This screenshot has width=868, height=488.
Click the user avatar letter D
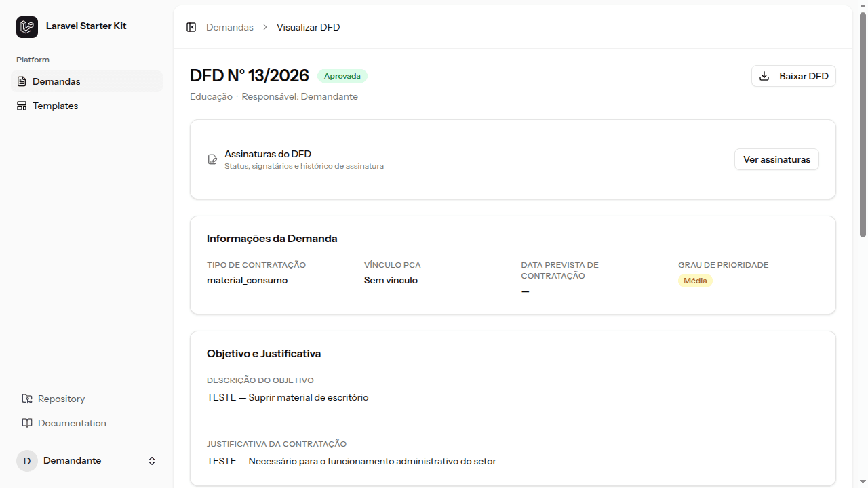(27, 461)
